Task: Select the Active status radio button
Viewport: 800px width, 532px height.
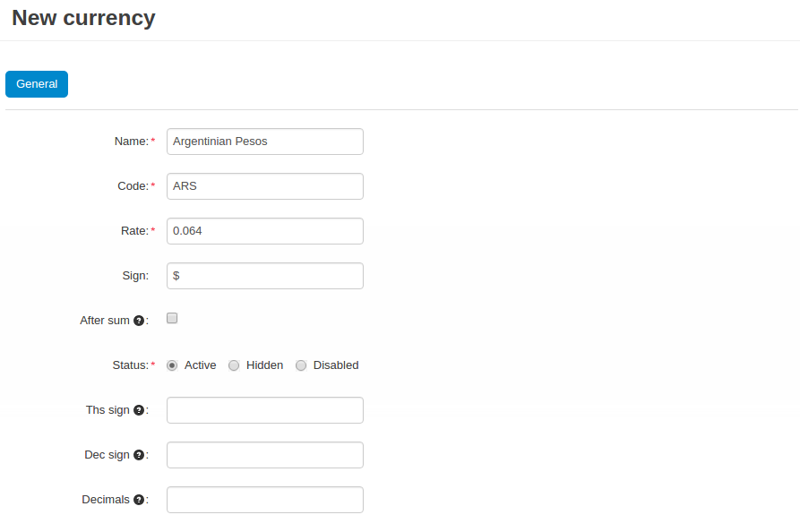Action: 172,365
